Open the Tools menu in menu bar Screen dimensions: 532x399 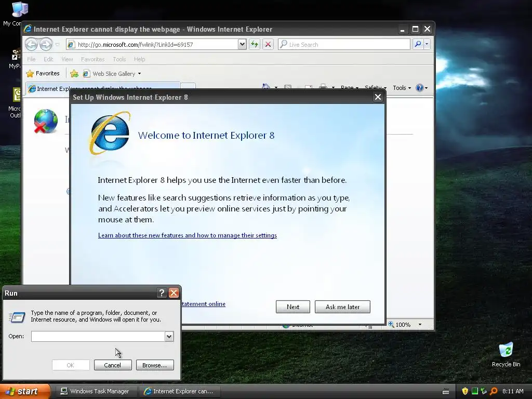point(119,59)
